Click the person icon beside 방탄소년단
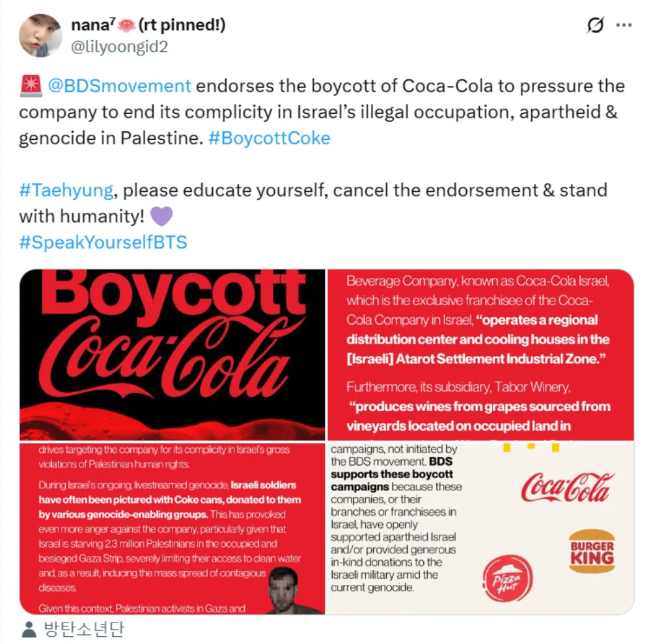The image size is (651, 644). coord(29,629)
